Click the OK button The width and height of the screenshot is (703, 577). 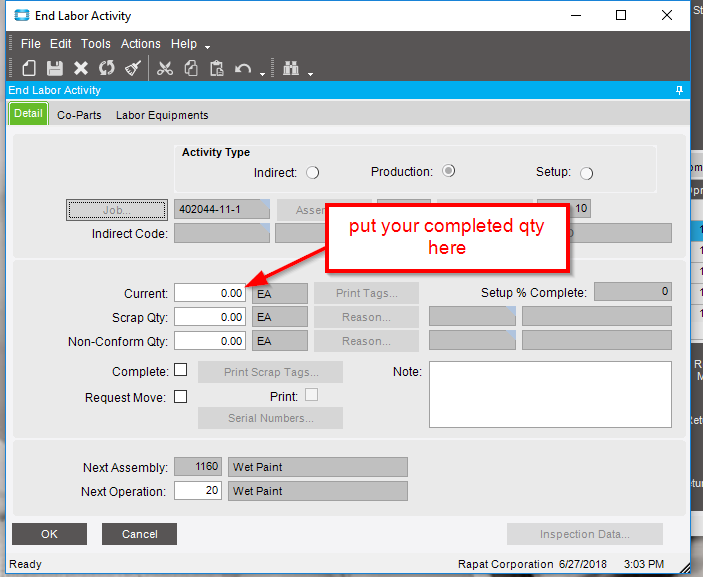coord(49,534)
